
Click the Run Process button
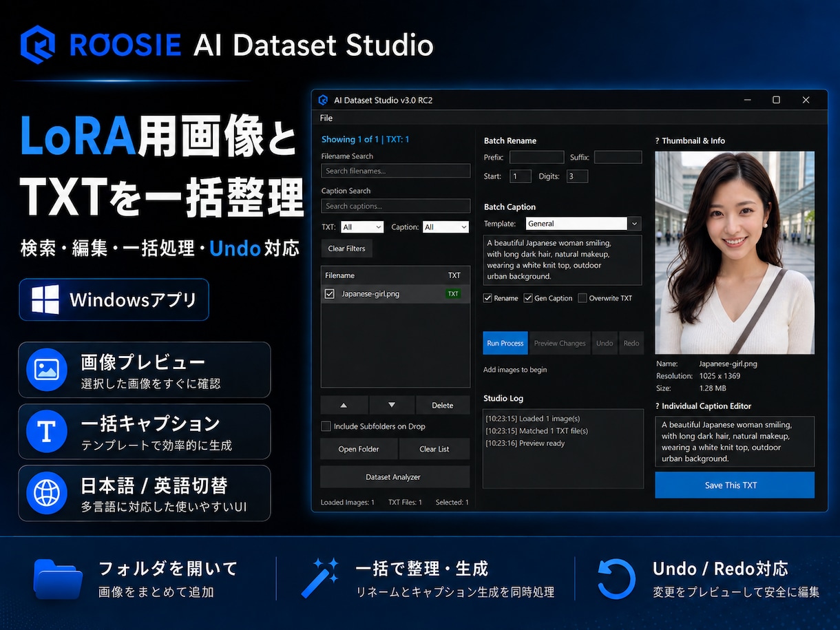505,343
